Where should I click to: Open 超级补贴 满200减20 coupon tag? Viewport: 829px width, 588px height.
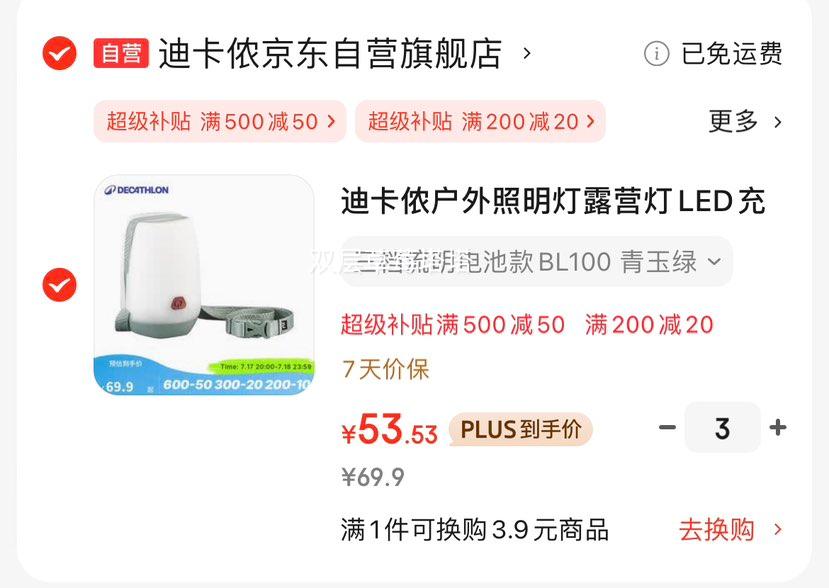click(x=480, y=121)
